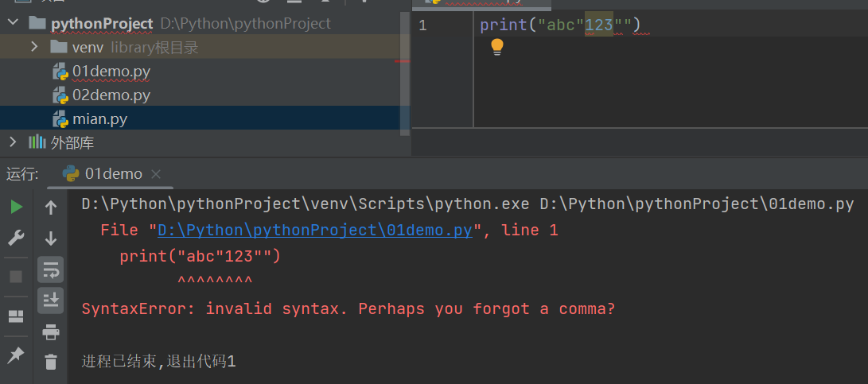Open the 01demo.py traceback link
The image size is (868, 384).
point(315,231)
